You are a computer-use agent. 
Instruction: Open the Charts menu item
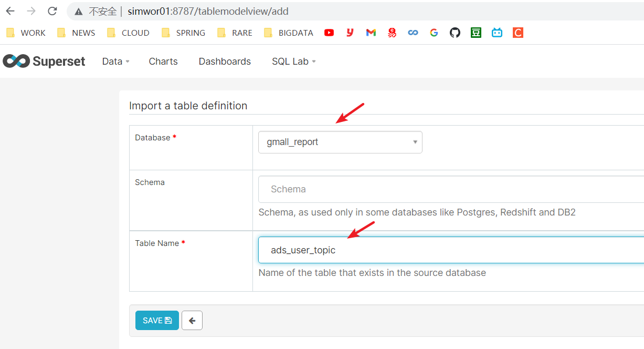point(163,61)
